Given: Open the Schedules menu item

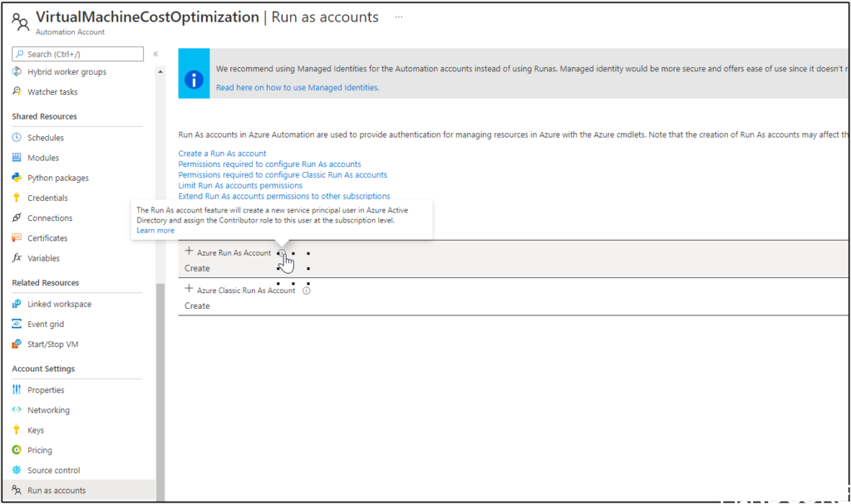Looking at the screenshot, I should (x=46, y=138).
